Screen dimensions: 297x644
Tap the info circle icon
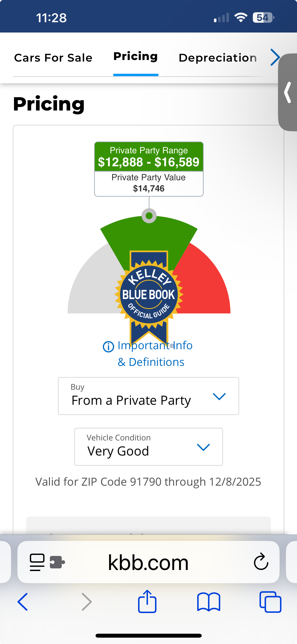[x=108, y=347]
